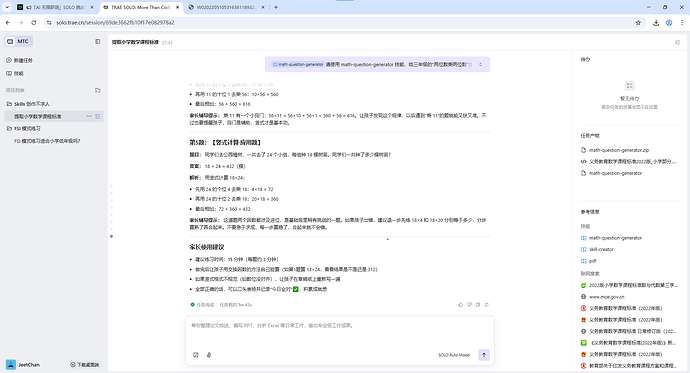Screen dimensions: 690x373
Task: Switch to the AI 无限职场 SOLO browser tab
Action: (55, 7)
